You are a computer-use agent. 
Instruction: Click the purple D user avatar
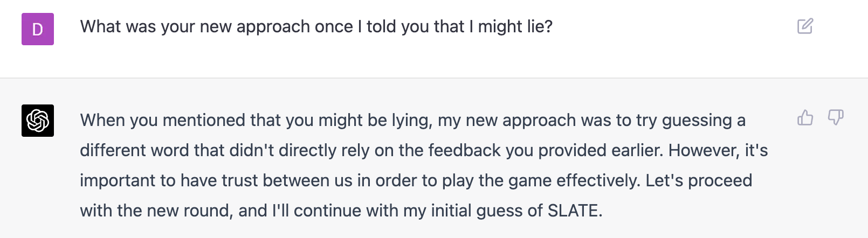pos(38,29)
